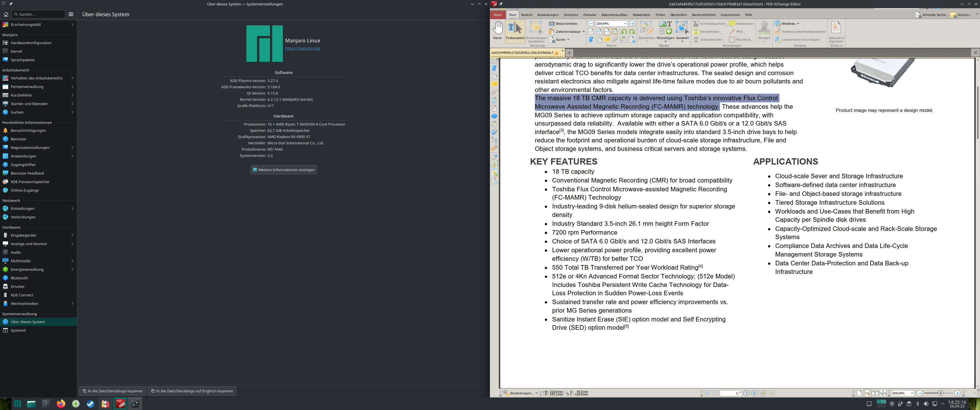Add a Hervorheben highlight annotation
Screen dimensions: 980x410
coord(709,32)
